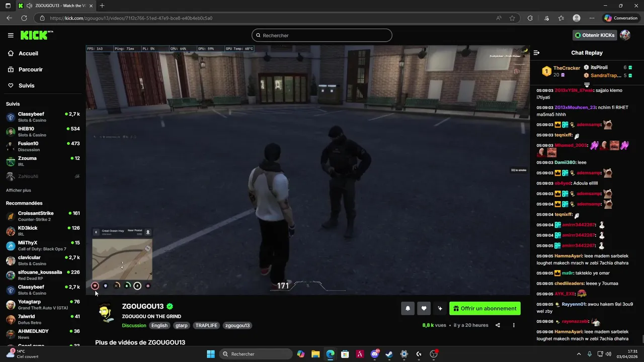This screenshot has height=362, width=644.
Task: Select the zgougou13 tag
Action: pyautogui.click(x=237, y=325)
